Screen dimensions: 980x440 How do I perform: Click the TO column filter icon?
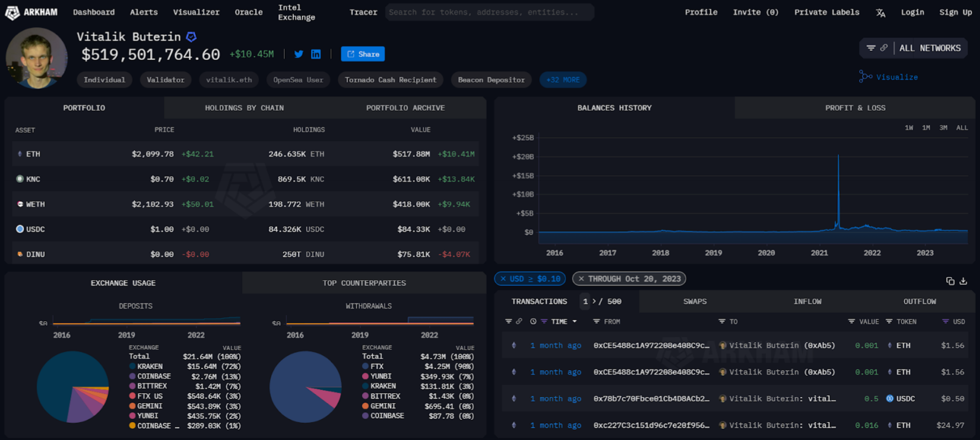click(721, 321)
